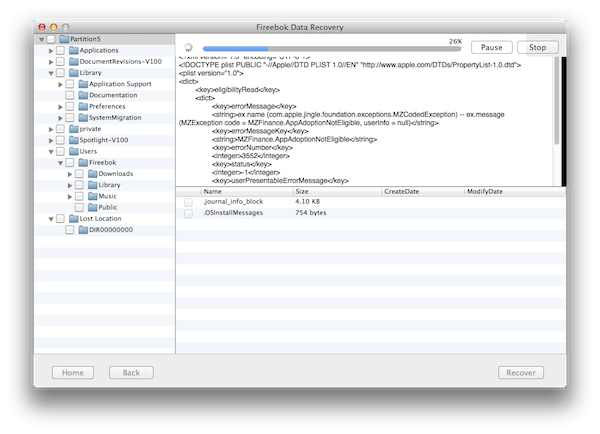This screenshot has width=600, height=434.
Task: Sort files by Name column
Action: point(247,191)
